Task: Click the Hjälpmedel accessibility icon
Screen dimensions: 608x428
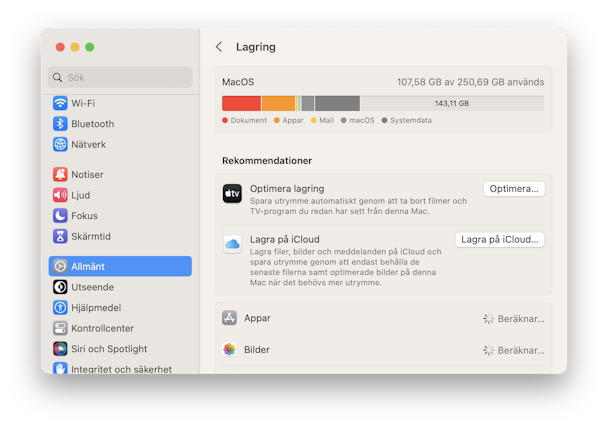Action: 60,307
